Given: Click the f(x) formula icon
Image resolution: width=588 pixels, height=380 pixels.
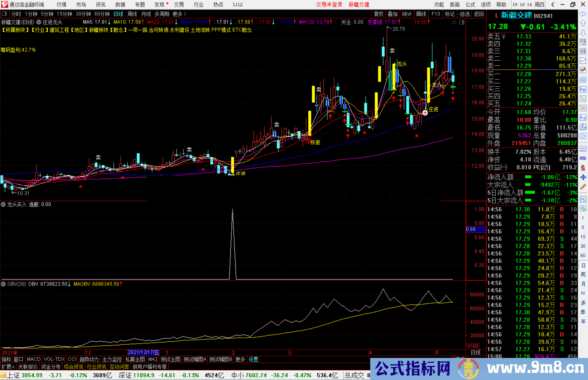Looking at the screenshot, I should point(583,127).
